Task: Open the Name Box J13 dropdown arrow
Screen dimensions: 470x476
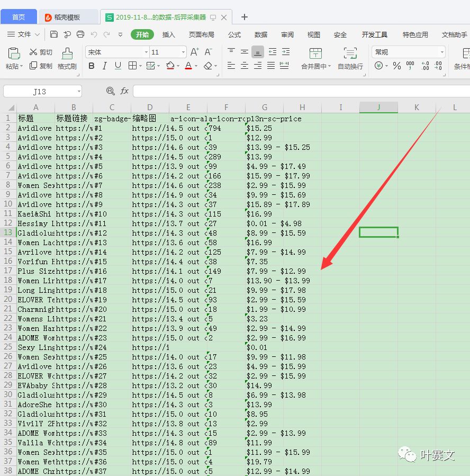Action: point(78,91)
